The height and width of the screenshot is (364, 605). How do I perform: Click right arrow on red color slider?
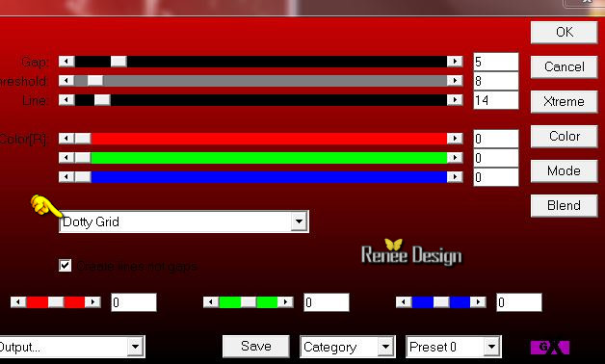click(x=455, y=138)
